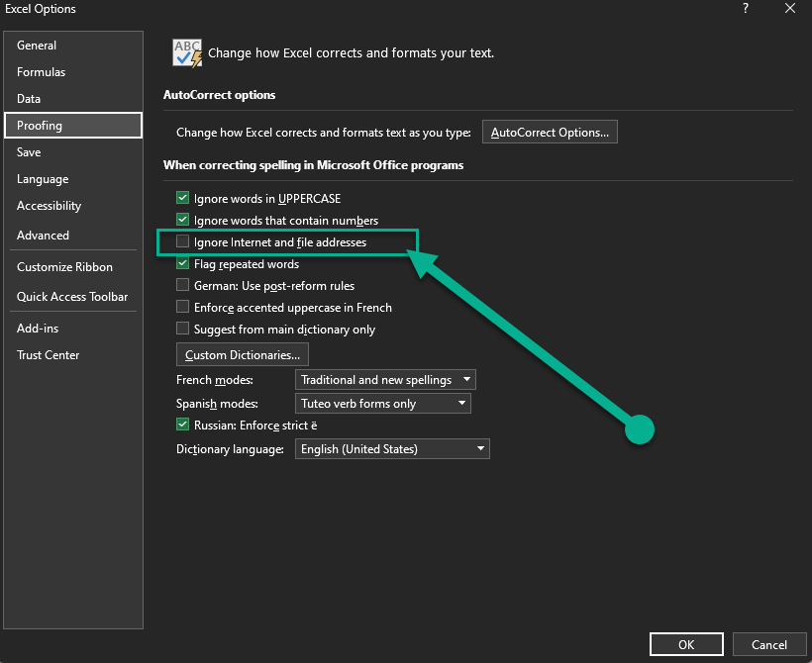Image resolution: width=812 pixels, height=663 pixels.
Task: Click the ABC proofing checkmark icon
Action: point(187,52)
